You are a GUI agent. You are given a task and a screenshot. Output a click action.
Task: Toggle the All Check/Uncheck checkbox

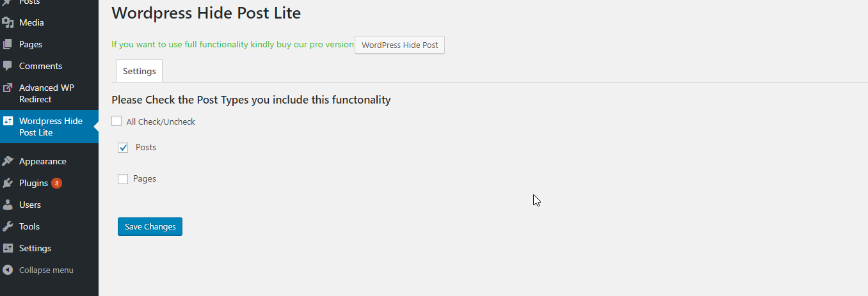[117, 121]
